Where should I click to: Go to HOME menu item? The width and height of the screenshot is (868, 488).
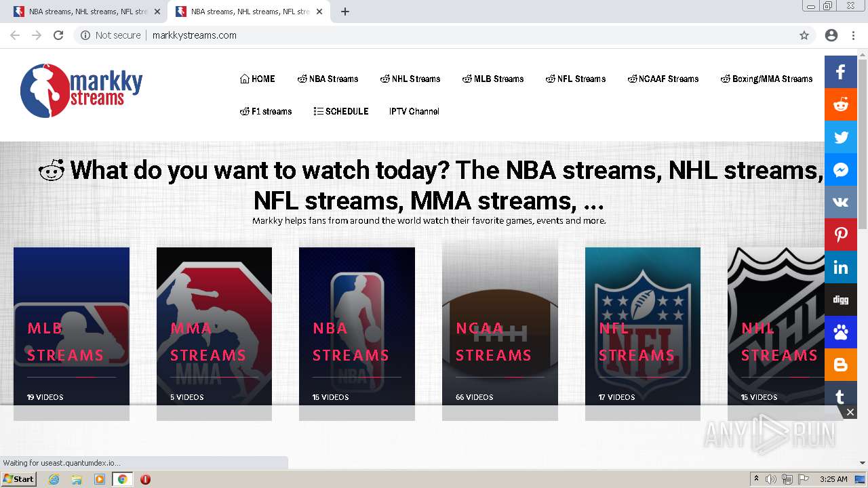pyautogui.click(x=258, y=79)
